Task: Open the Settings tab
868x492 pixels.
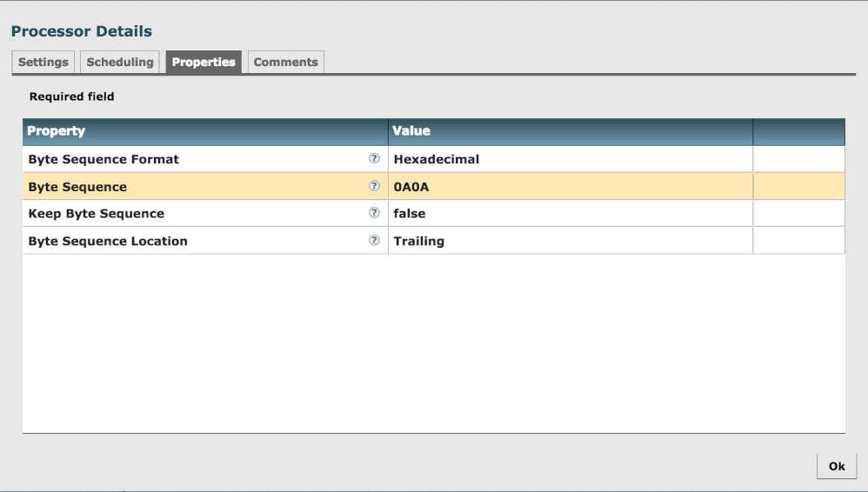Action: (43, 62)
